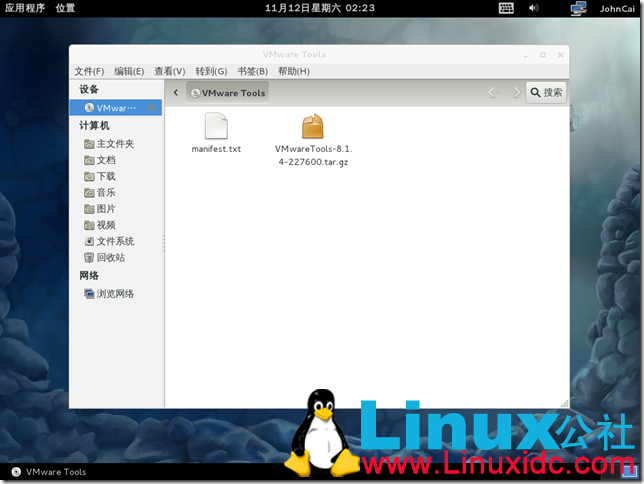Click the network connection icon in top panel
This screenshot has height=484, width=644.
(578, 8)
